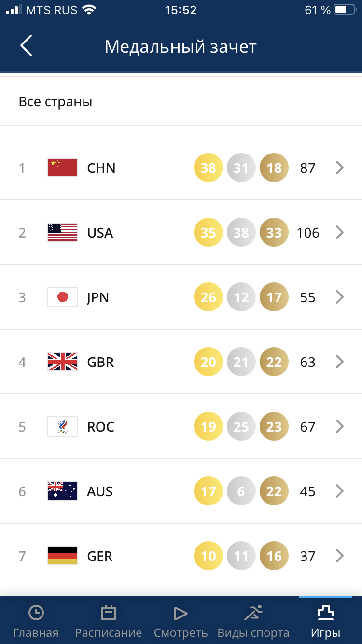The width and height of the screenshot is (362, 644).
Task: Expand GER medal details chevron
Action: coord(340,556)
